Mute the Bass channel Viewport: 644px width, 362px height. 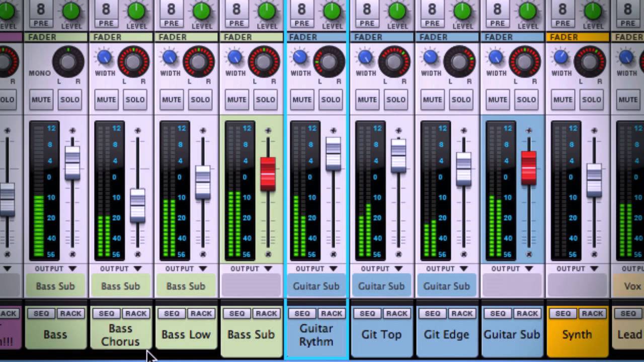41,100
